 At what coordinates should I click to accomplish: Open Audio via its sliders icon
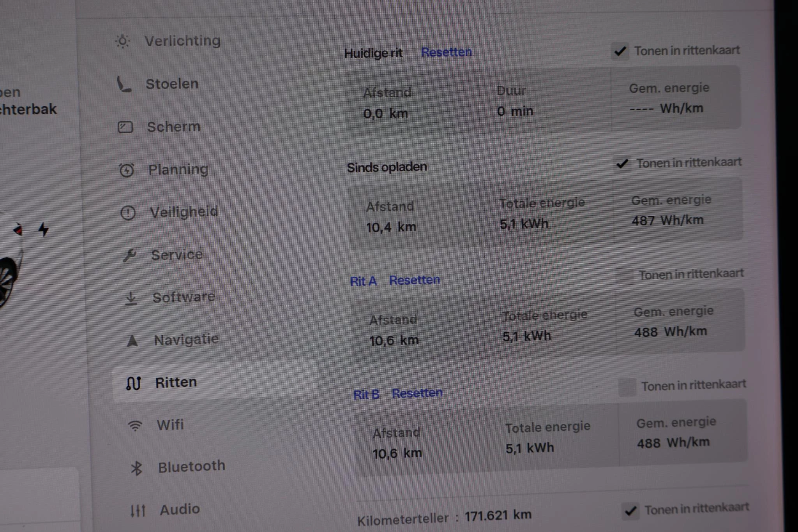(x=138, y=510)
